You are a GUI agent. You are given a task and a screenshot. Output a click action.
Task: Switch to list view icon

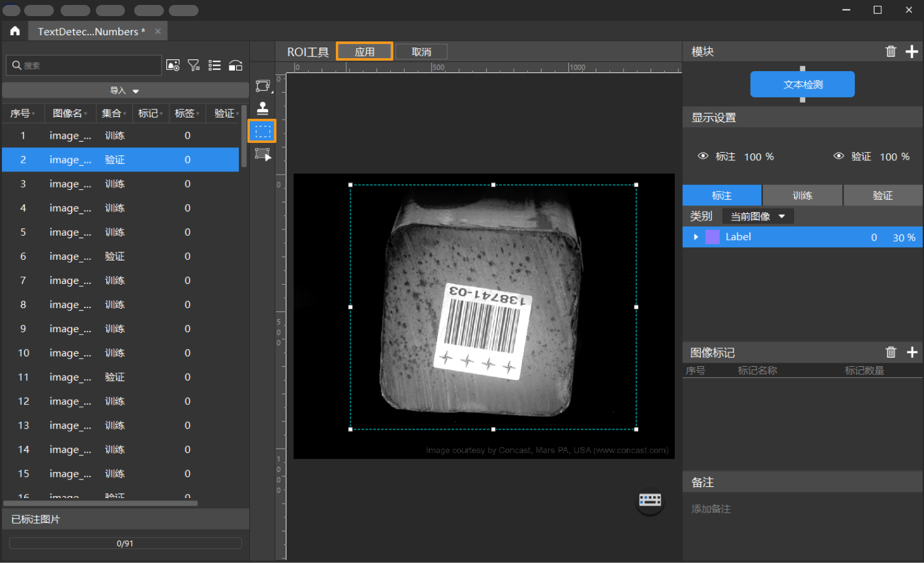pyautogui.click(x=215, y=65)
